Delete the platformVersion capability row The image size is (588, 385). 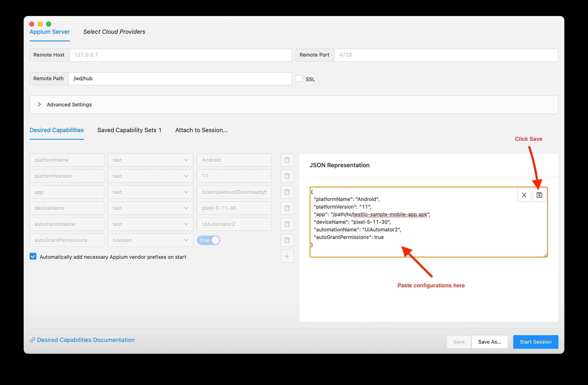[x=287, y=176]
